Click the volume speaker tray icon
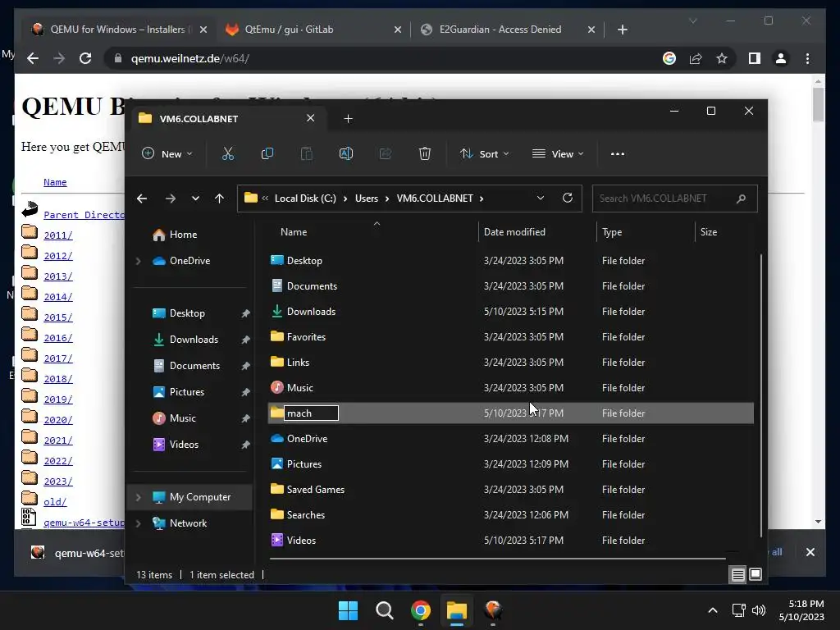 pos(759,610)
